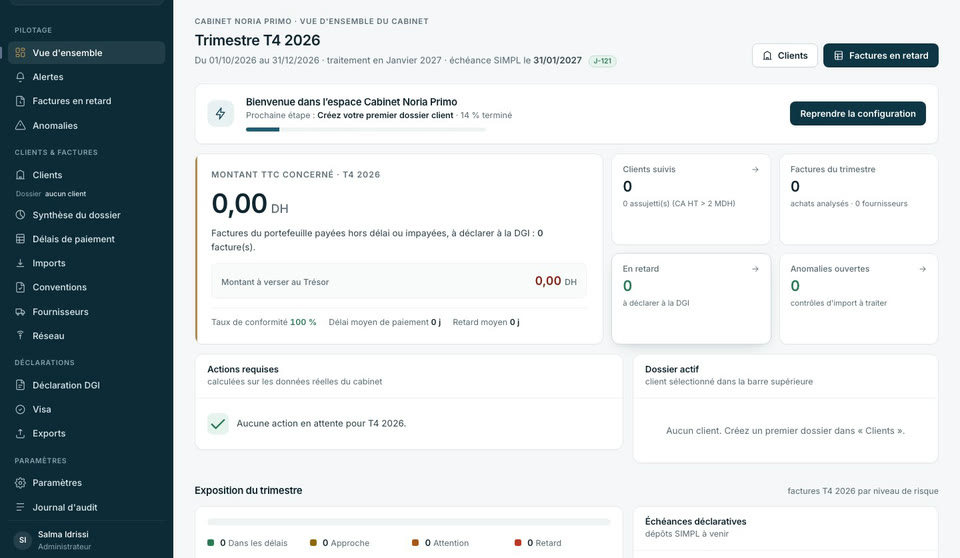
Task: Click the Visa checkmark circle icon
Action: coord(20,409)
